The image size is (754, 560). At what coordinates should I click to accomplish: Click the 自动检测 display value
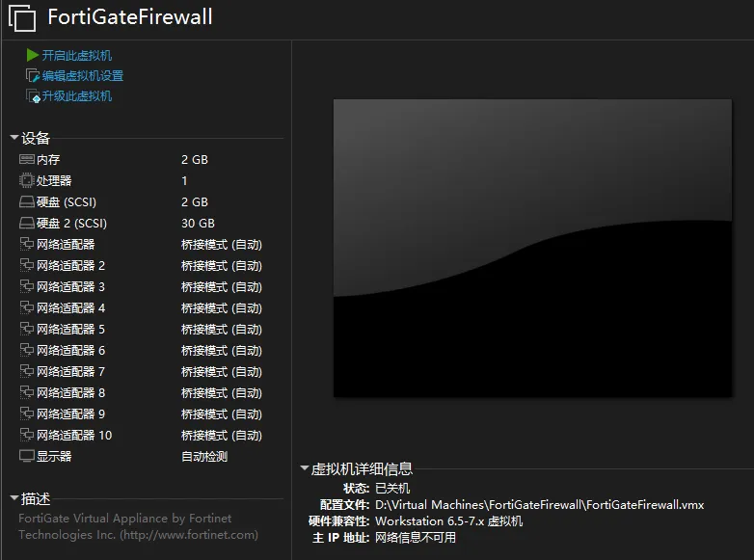click(x=204, y=456)
